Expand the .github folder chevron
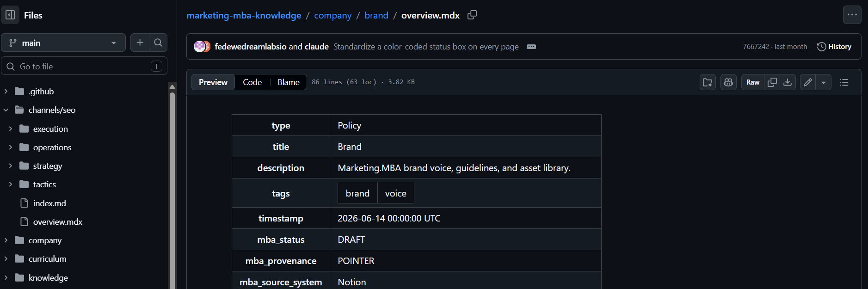This screenshot has height=289, width=868. click(6, 92)
